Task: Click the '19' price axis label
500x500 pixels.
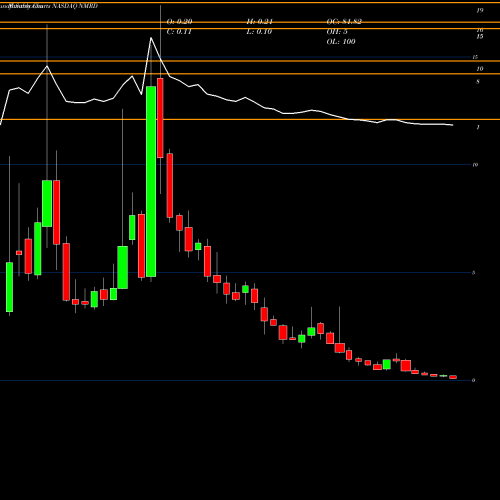Action: click(x=480, y=11)
